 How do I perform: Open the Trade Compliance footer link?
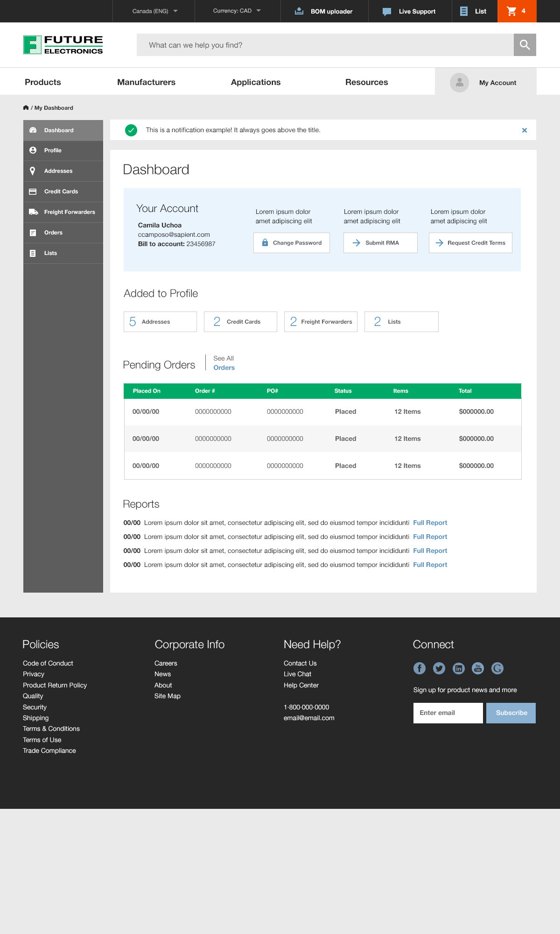[x=49, y=750]
